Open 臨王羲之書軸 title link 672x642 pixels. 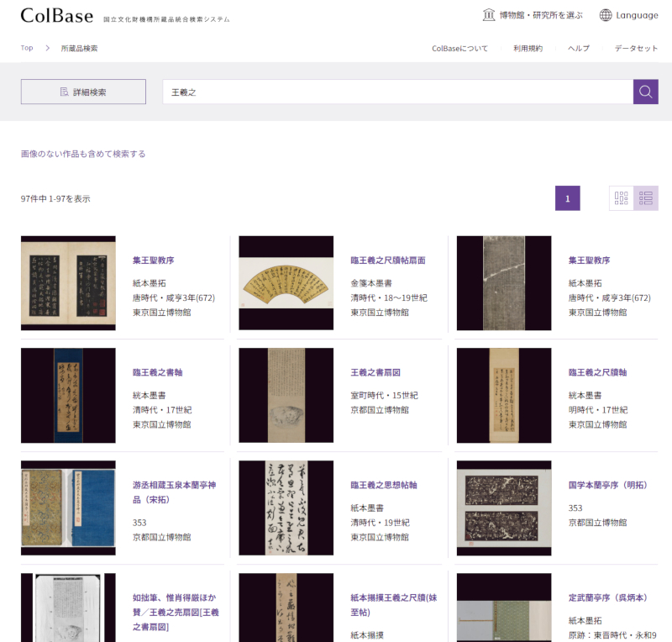click(157, 372)
